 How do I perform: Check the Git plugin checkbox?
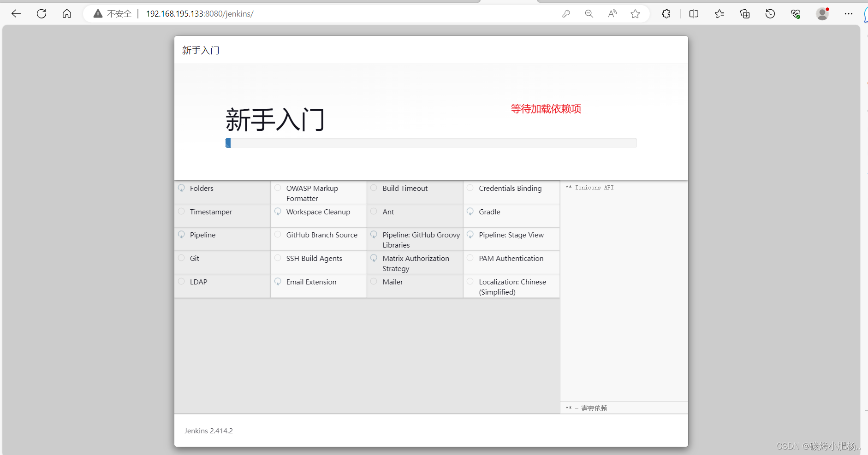click(x=181, y=258)
